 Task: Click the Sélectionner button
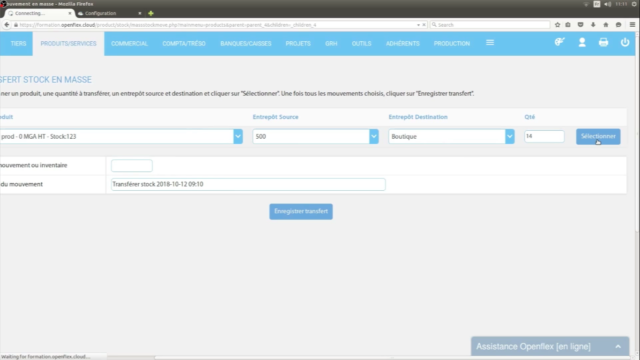tap(598, 136)
